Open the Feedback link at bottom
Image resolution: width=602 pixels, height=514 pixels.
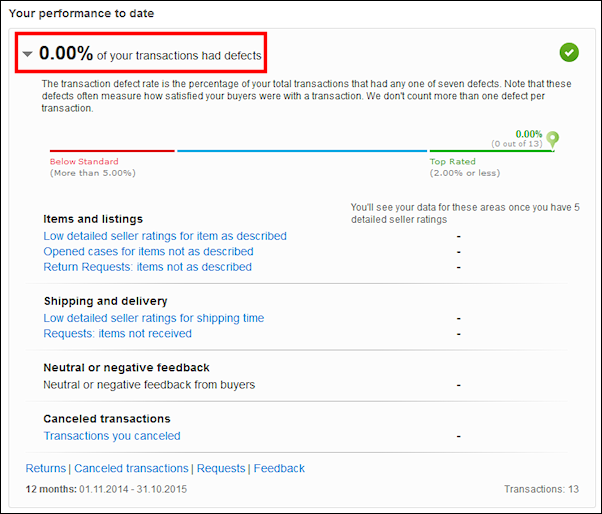click(279, 468)
